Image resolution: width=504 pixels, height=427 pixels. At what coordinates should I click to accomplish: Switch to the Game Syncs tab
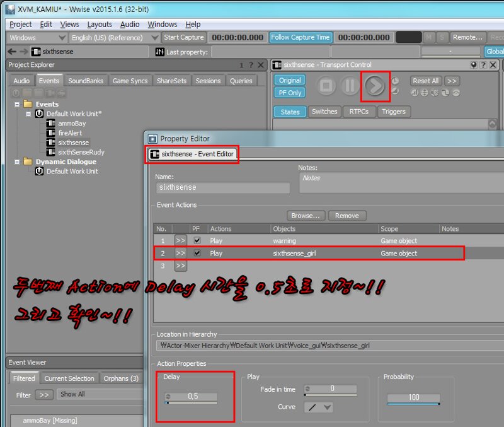pyautogui.click(x=130, y=81)
